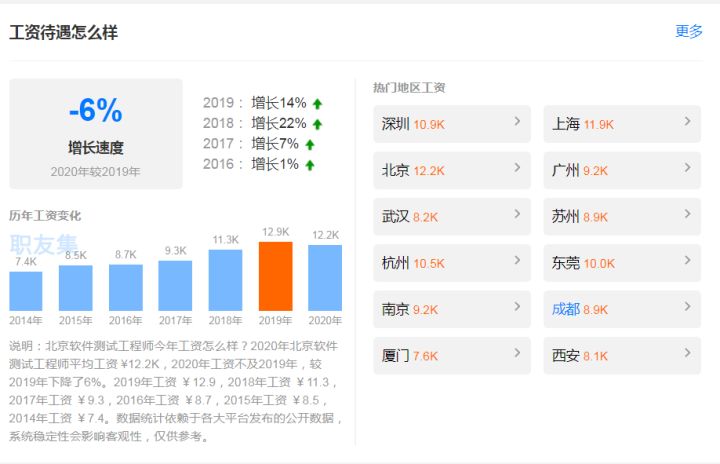Click the chevron on 厦门 entry
Screen dimensions: 720x464
tap(517, 353)
